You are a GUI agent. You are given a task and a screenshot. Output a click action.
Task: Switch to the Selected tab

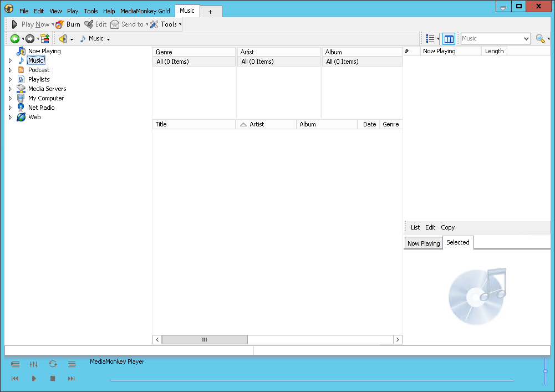tap(458, 242)
